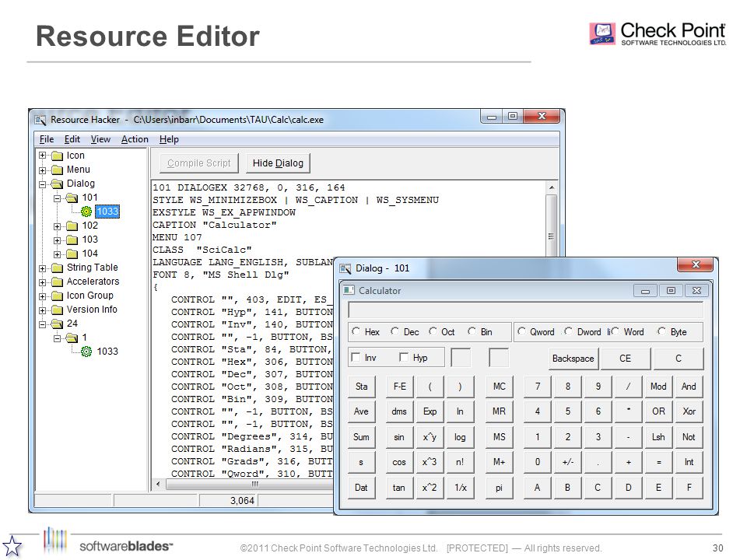Expand the Accelerators node
Viewport: 747px width, 560px height.
pyautogui.click(x=42, y=282)
